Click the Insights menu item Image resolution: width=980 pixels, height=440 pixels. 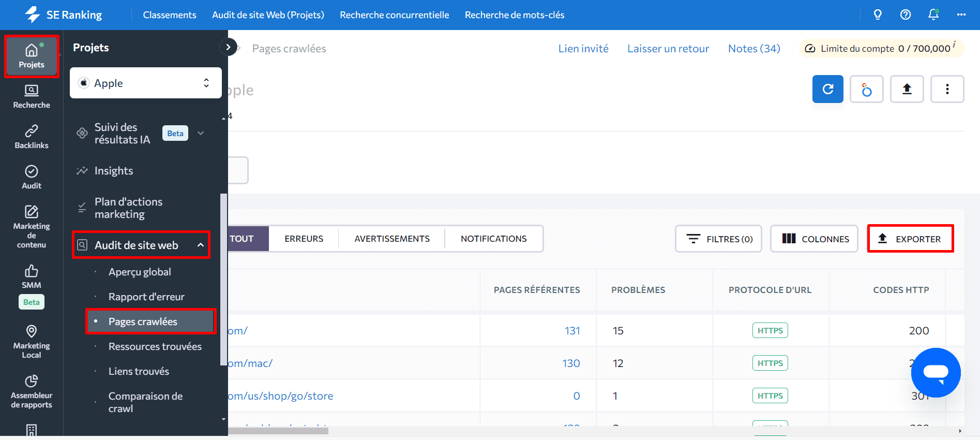click(x=114, y=171)
